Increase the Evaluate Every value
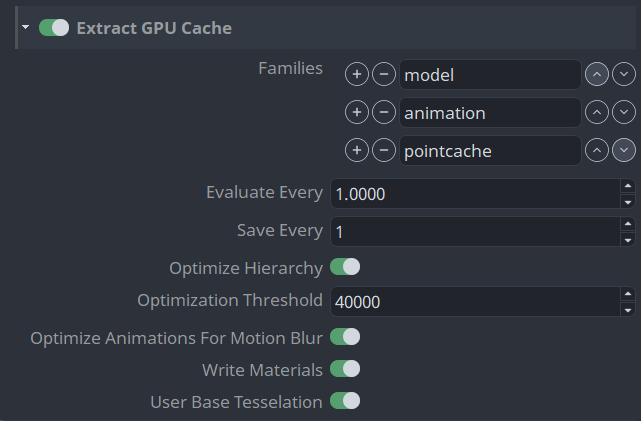 point(628,185)
